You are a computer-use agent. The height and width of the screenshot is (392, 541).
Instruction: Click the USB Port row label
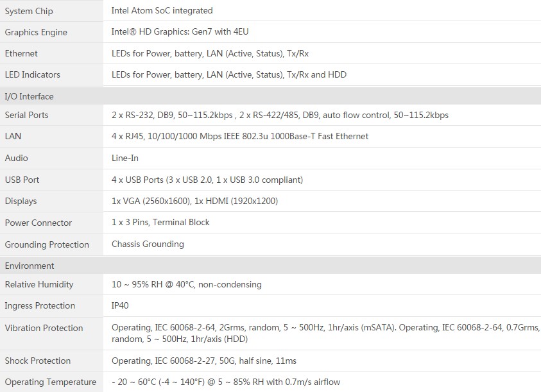point(22,180)
